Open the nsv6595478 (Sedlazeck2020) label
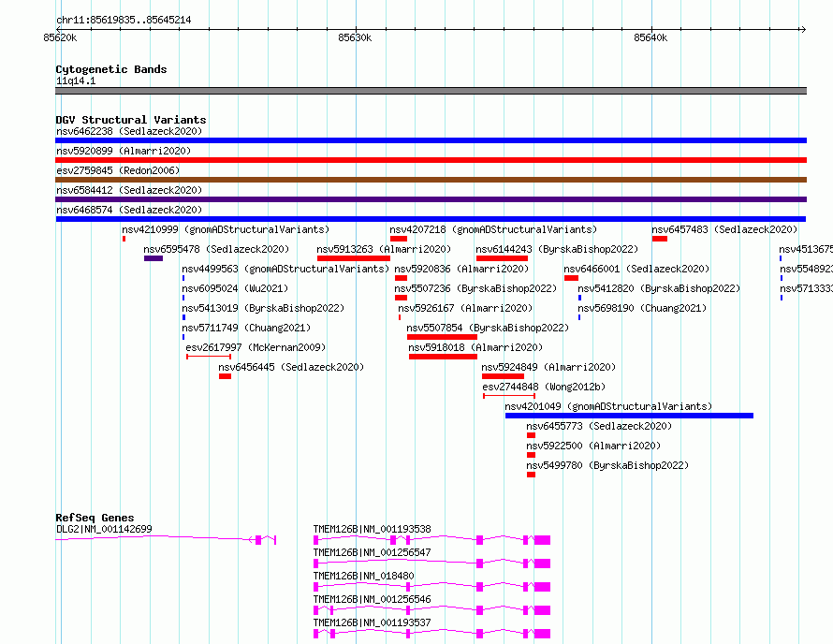This screenshot has width=833, height=644. (x=216, y=249)
